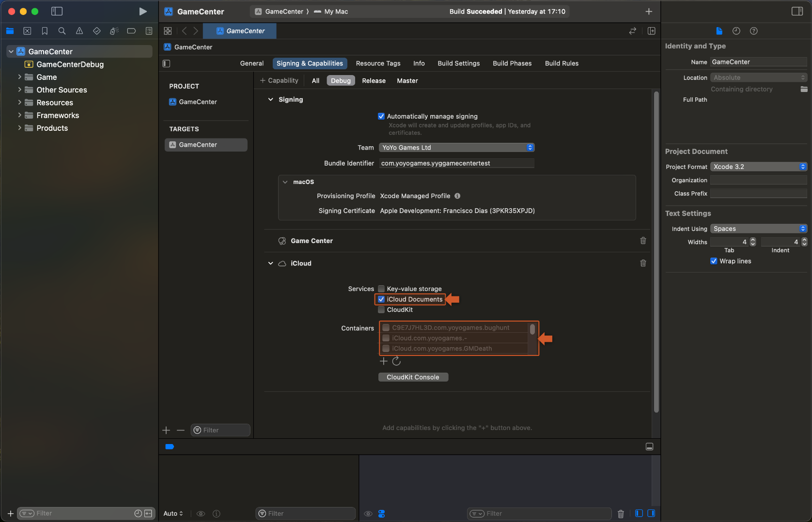
Task: Check the C9E7J7HL3D.com.yoyogames.bughunt container
Action: coord(386,328)
